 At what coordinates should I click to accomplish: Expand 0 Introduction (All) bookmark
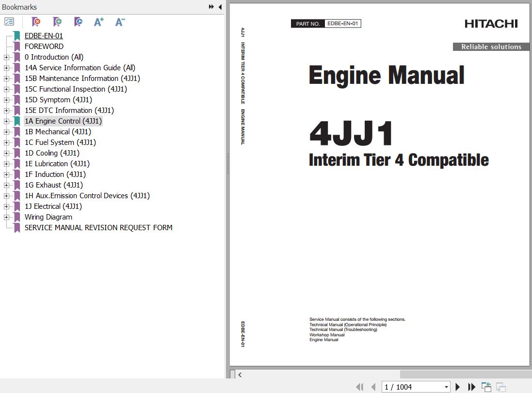coord(6,57)
